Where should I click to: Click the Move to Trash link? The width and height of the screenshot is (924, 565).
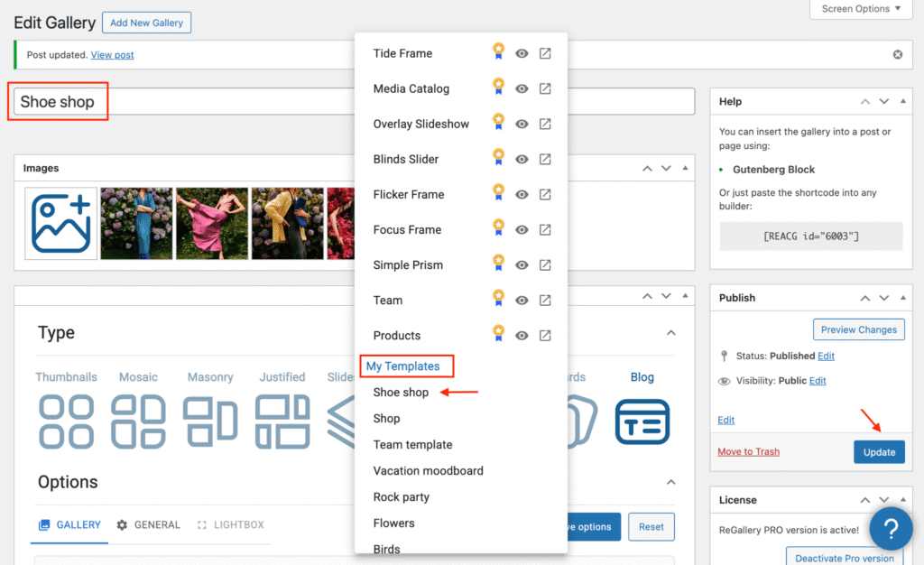click(748, 451)
